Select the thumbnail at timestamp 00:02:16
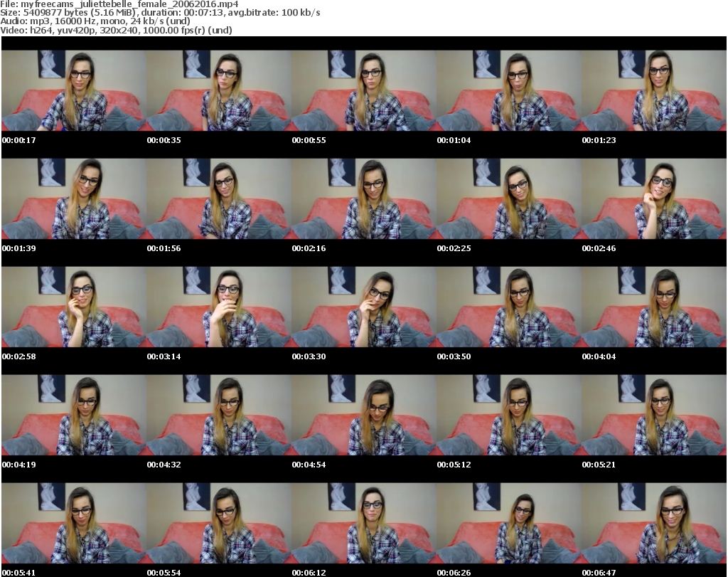 [x=364, y=198]
